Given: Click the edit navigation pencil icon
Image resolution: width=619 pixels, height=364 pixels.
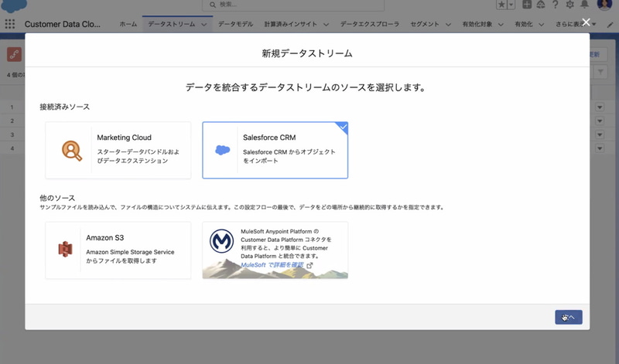Looking at the screenshot, I should click(x=610, y=25).
